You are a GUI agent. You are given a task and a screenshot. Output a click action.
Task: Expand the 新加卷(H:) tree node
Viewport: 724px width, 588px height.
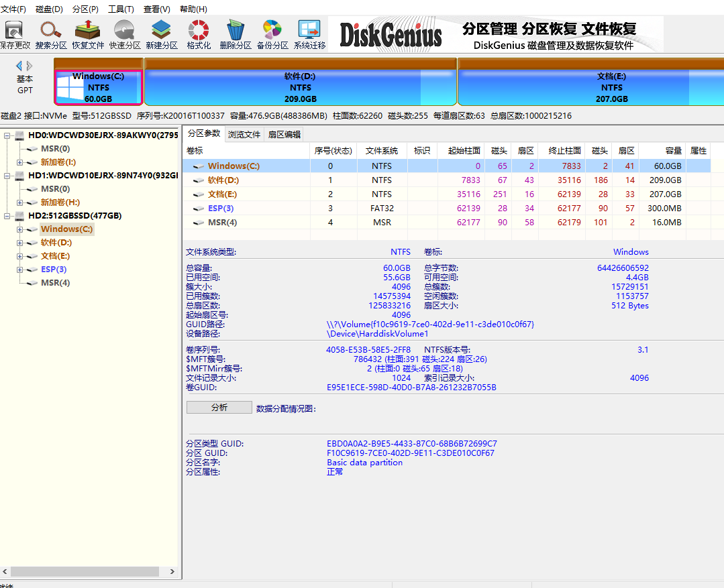(x=20, y=202)
